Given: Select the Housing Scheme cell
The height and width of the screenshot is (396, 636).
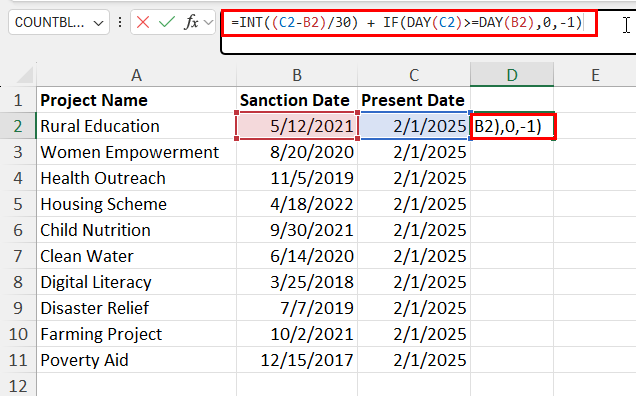Looking at the screenshot, I should click(136, 204).
